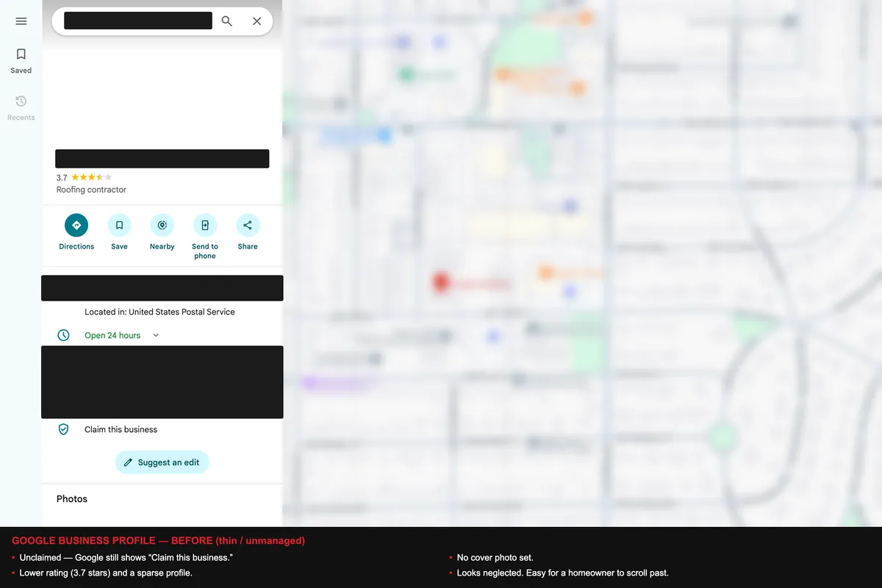Click the red location pin on the map
This screenshot has height=588, width=882.
tap(441, 282)
